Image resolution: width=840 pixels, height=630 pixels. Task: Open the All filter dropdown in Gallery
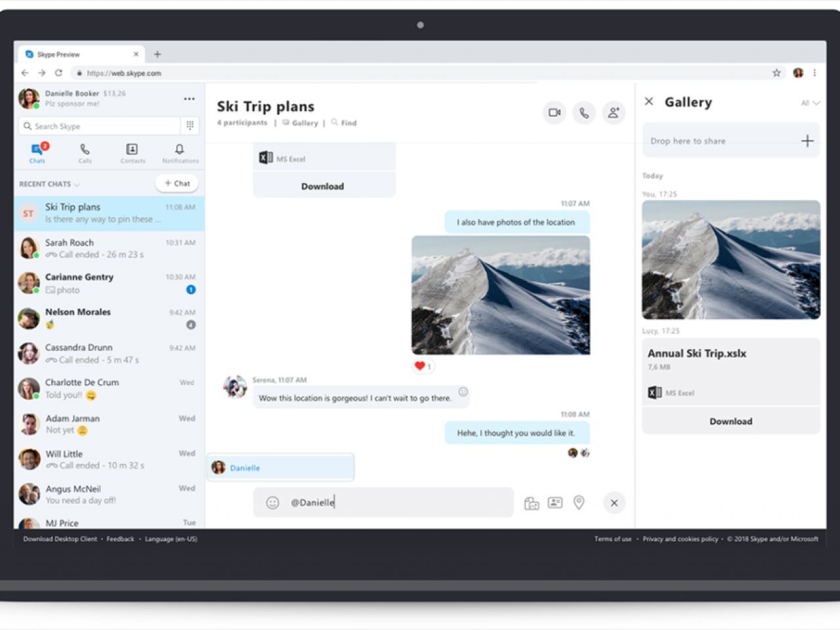pyautogui.click(x=810, y=103)
